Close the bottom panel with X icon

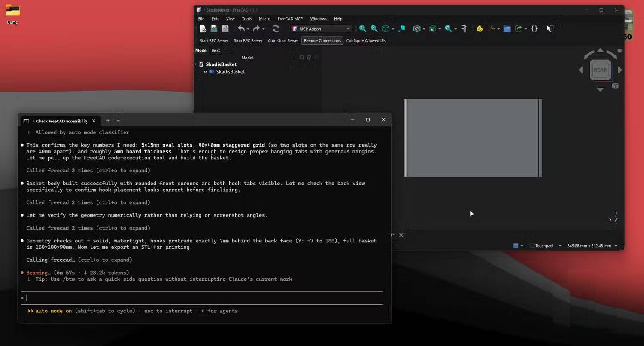[x=401, y=235]
